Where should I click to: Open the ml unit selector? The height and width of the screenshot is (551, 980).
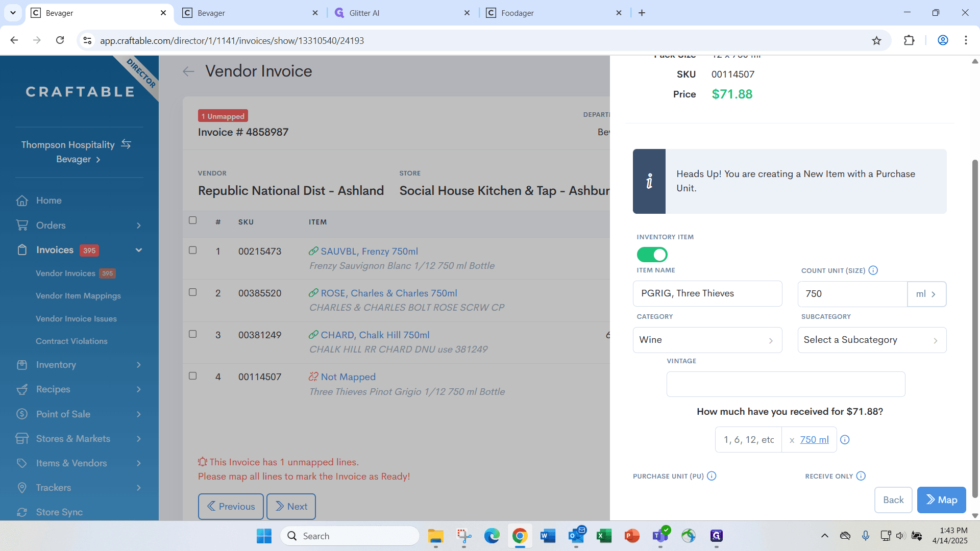point(926,294)
